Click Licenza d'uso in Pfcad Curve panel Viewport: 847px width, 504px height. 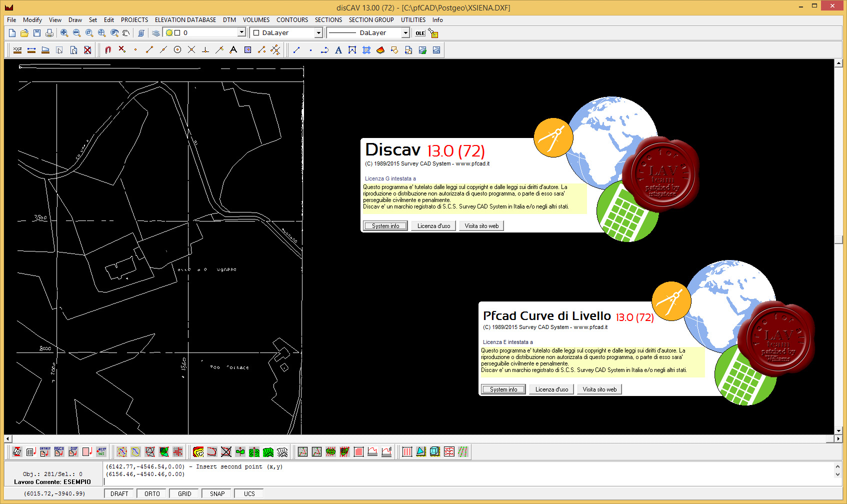pos(551,389)
